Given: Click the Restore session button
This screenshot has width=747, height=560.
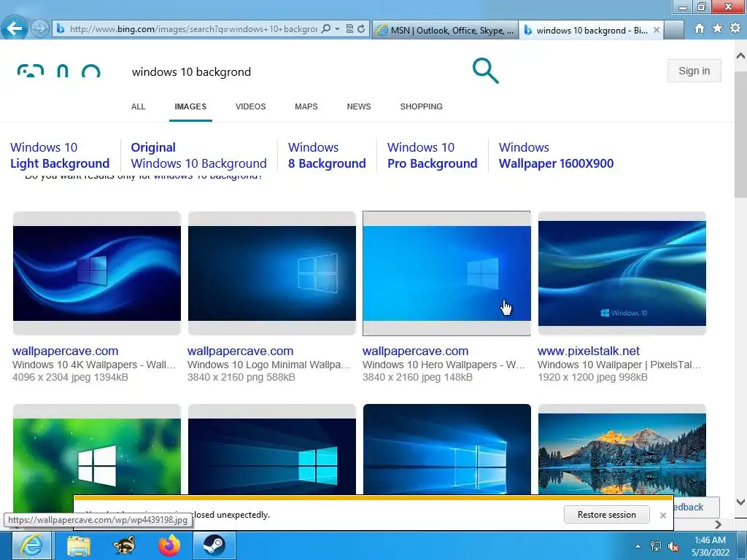Looking at the screenshot, I should [606, 515].
